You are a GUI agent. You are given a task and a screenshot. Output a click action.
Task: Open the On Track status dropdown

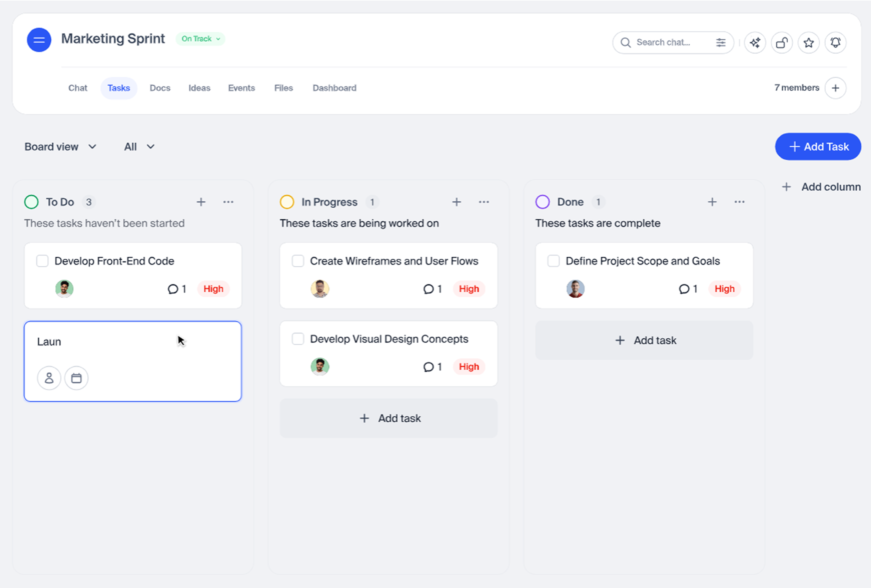pos(201,39)
